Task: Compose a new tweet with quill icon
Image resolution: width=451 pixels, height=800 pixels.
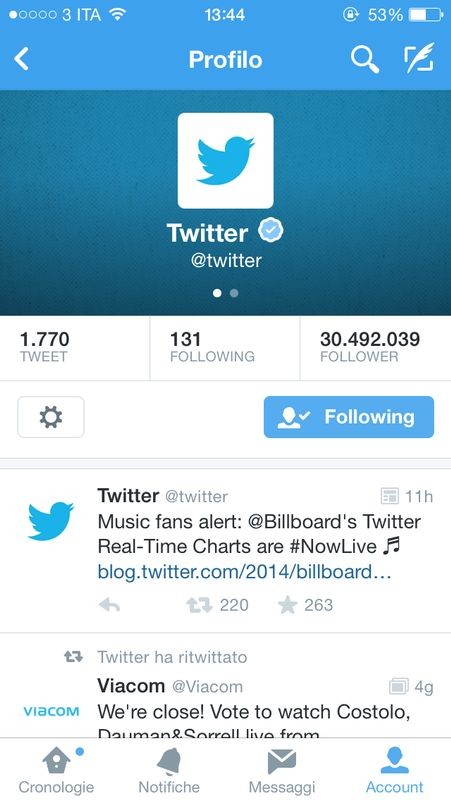Action: tap(419, 58)
